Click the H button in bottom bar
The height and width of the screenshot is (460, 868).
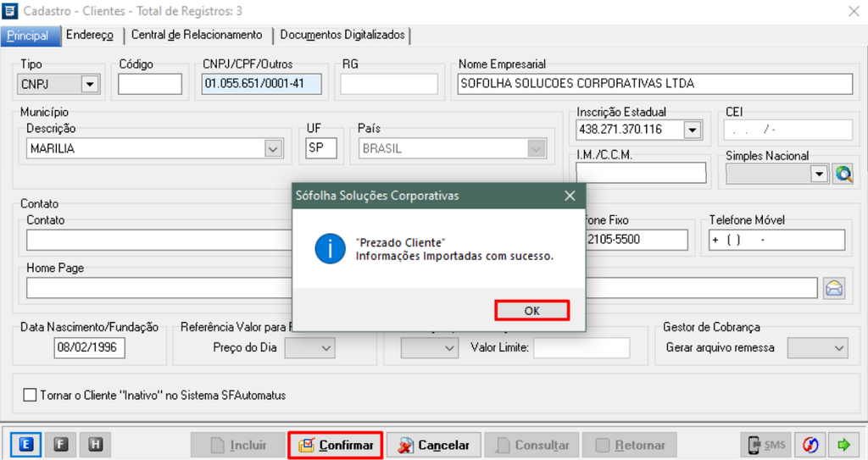[96, 445]
